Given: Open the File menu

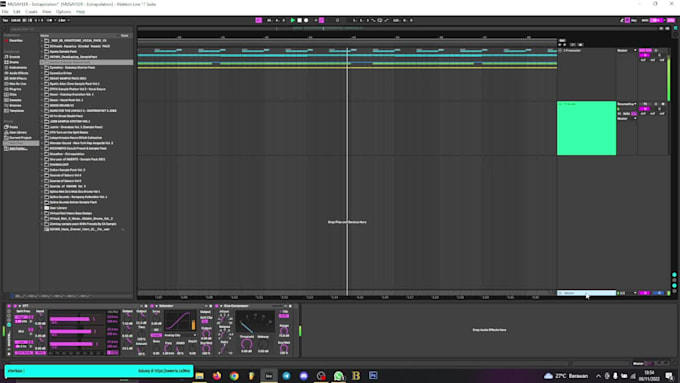Looking at the screenshot, I should [x=5, y=12].
